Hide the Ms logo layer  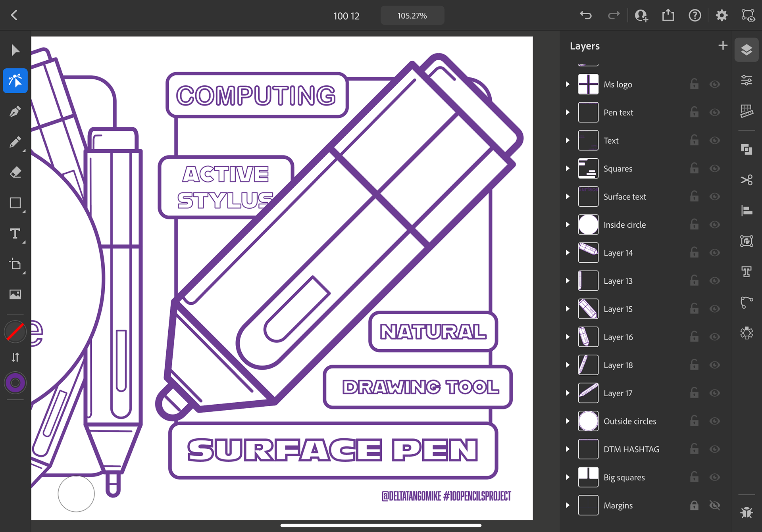715,84
